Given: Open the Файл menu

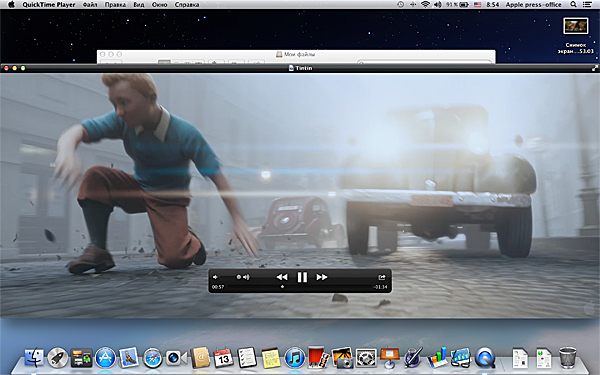Looking at the screenshot, I should tap(90, 5).
